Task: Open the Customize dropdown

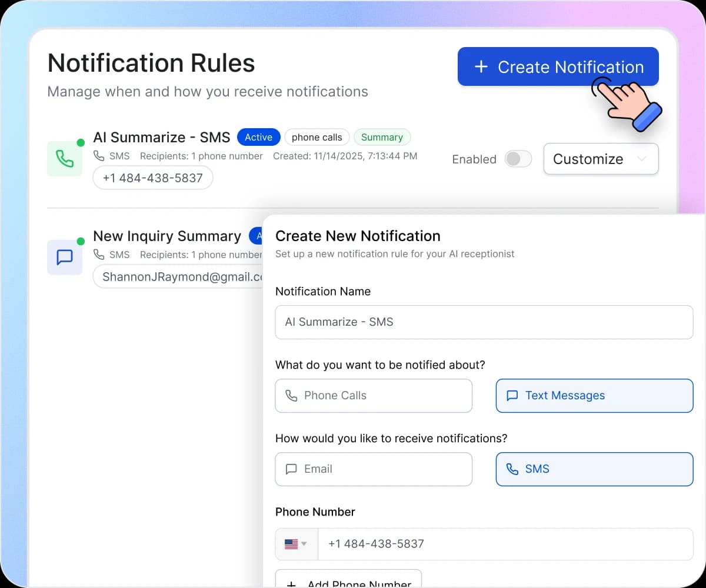Action: pos(601,159)
